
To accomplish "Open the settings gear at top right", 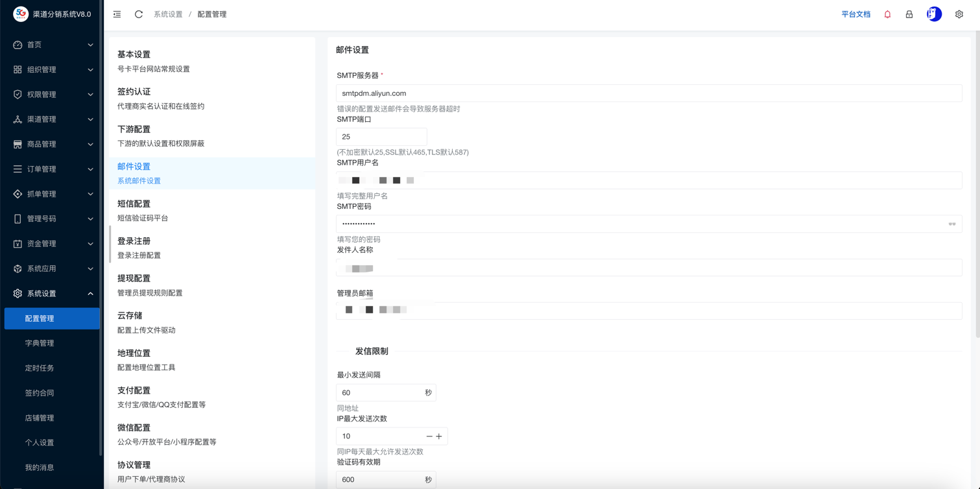I will click(x=958, y=14).
